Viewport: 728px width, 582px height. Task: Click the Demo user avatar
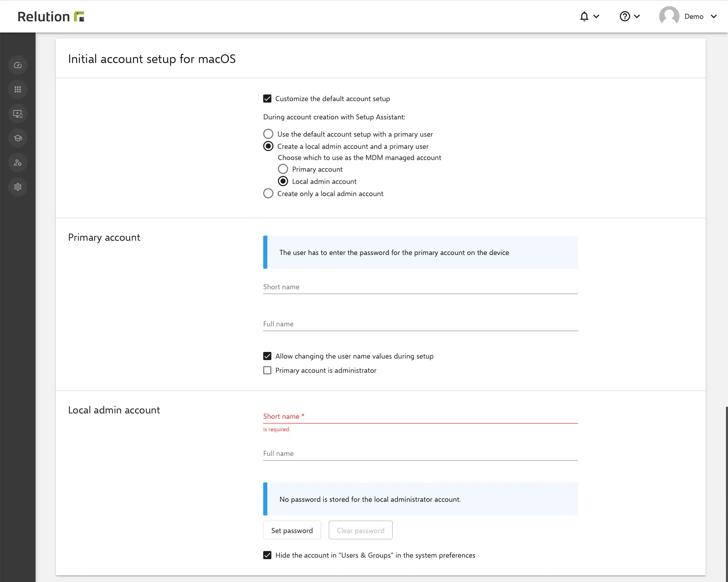669,16
